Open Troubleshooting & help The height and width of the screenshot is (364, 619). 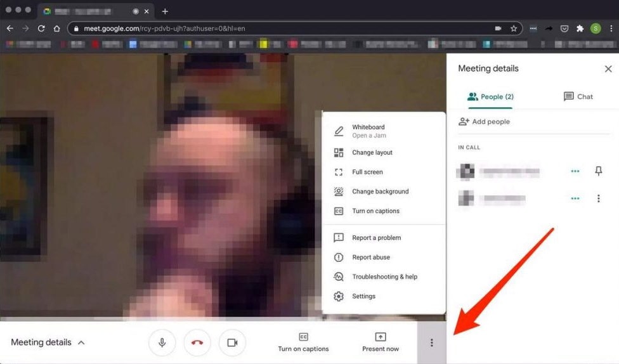(383, 276)
